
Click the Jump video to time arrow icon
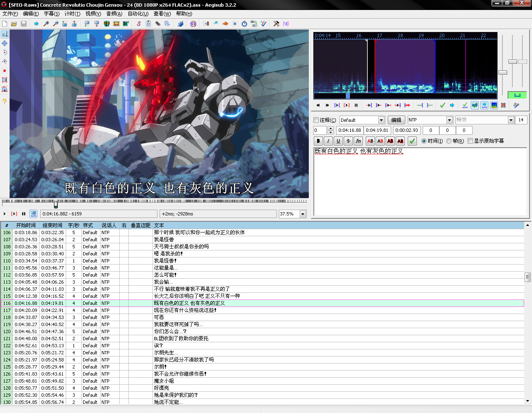click(x=37, y=24)
